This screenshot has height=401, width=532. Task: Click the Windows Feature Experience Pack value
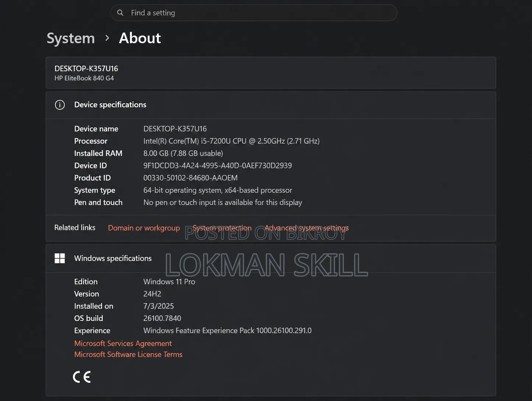coord(227,331)
